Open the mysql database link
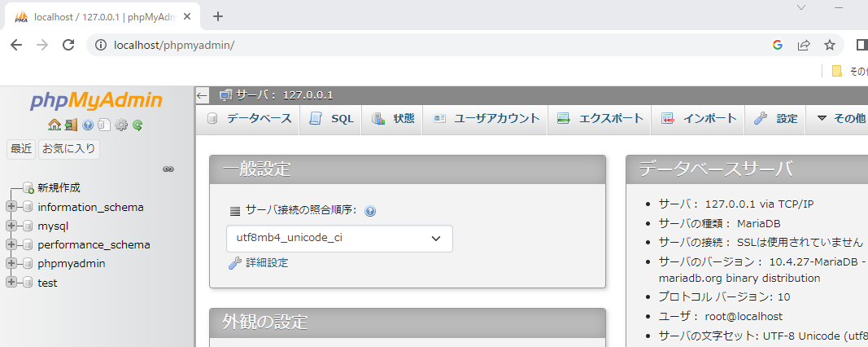868x347 pixels. tap(53, 226)
